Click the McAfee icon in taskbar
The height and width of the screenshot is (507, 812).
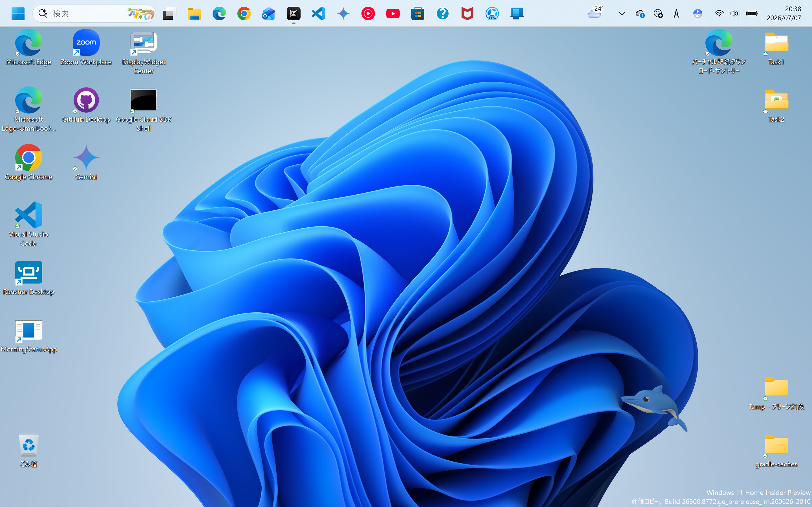coord(467,14)
